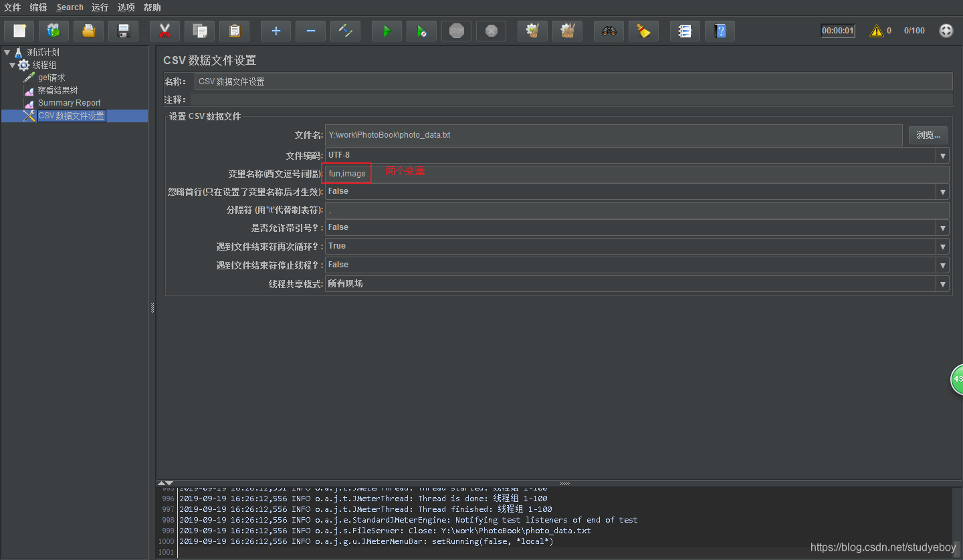Shut down threads gracefully icon
963x560 pixels.
(x=491, y=31)
